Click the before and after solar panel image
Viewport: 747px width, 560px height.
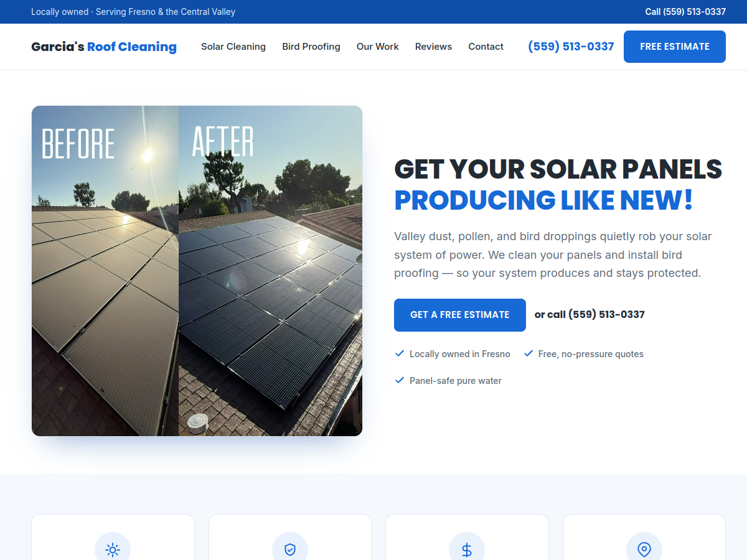click(197, 271)
